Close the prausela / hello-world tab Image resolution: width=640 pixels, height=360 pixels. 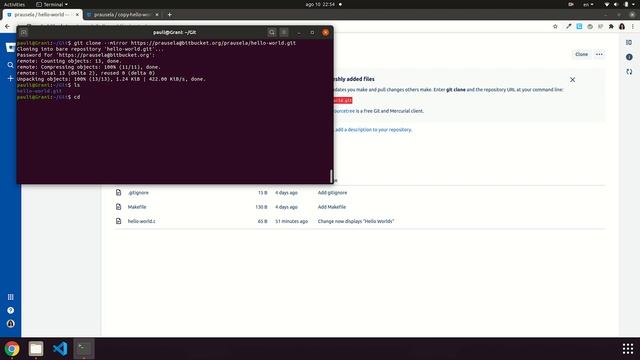tap(77, 15)
